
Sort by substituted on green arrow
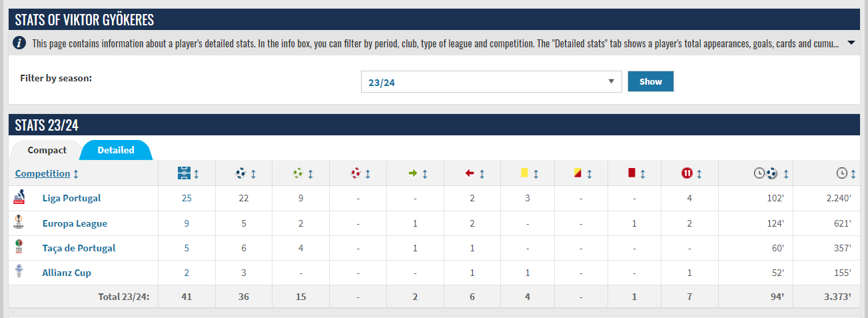click(x=412, y=173)
